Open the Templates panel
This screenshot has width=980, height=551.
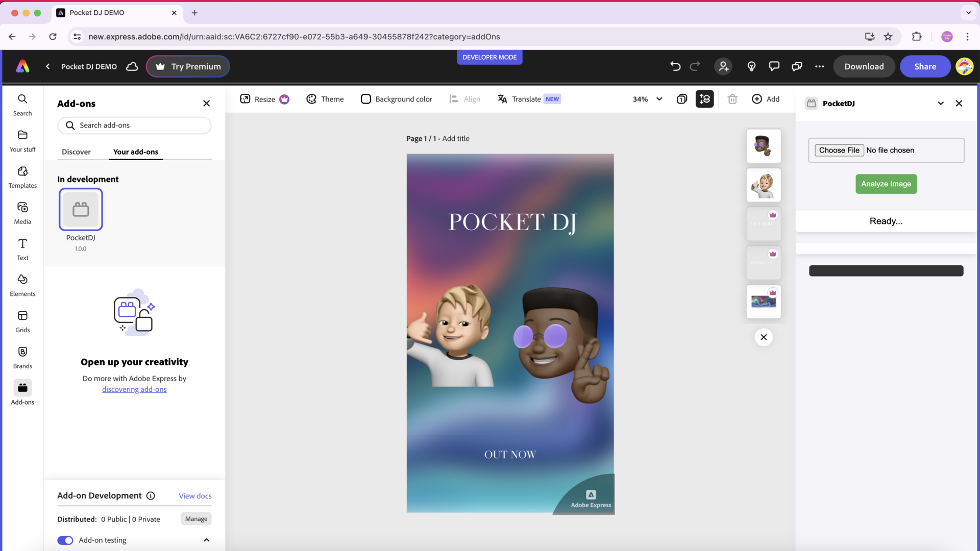tap(22, 177)
